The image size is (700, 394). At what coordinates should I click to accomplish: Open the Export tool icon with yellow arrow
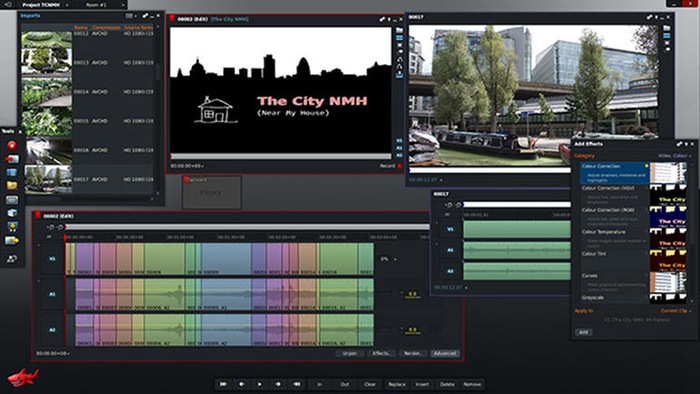coord(12,241)
